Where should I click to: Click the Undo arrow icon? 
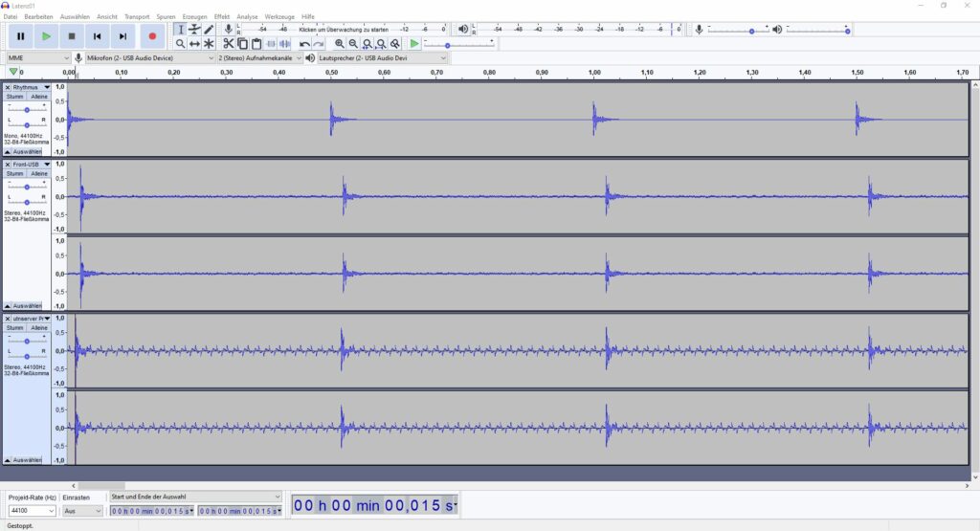click(x=304, y=44)
